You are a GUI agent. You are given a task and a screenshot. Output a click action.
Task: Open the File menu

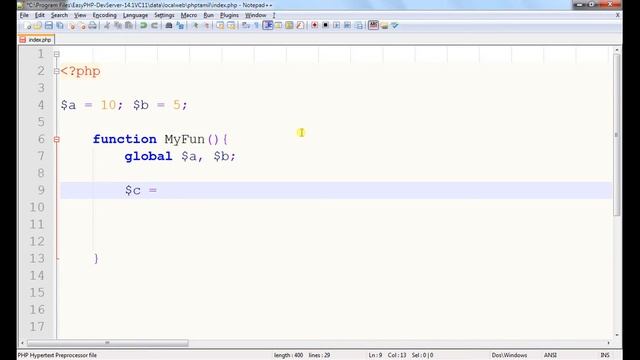click(24, 15)
